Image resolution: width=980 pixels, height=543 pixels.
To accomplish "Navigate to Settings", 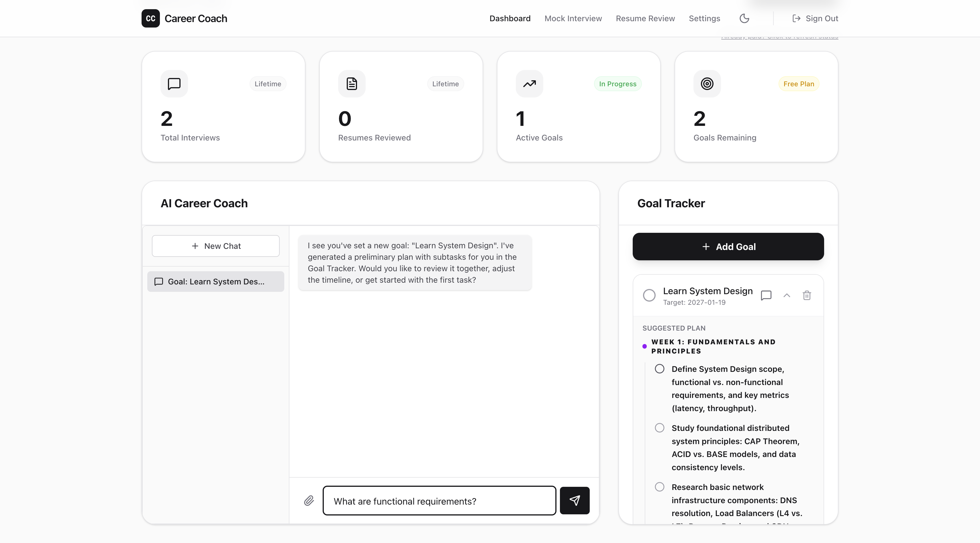I will (704, 18).
